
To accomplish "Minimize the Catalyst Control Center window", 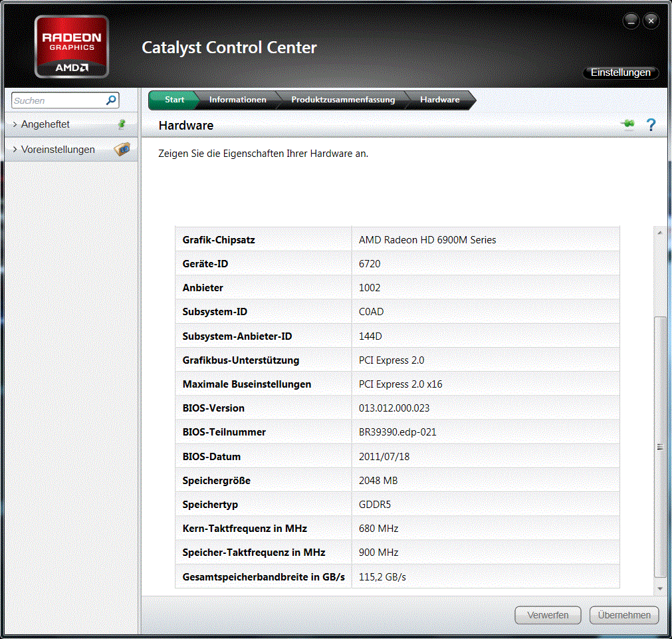I will [631, 21].
